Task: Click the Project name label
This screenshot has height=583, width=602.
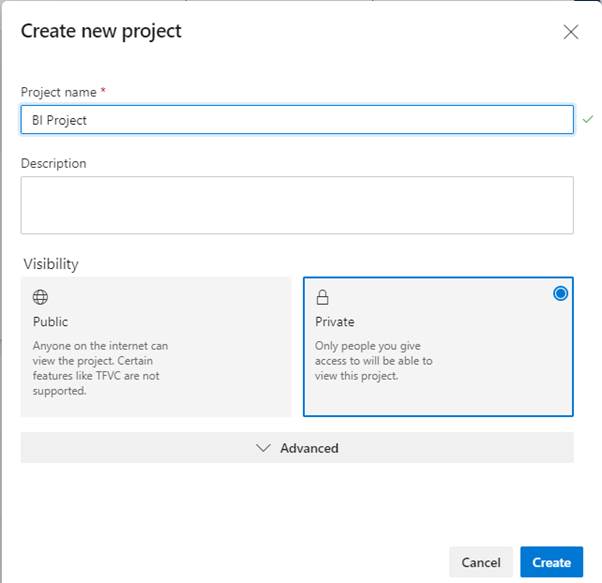Action: [59, 92]
